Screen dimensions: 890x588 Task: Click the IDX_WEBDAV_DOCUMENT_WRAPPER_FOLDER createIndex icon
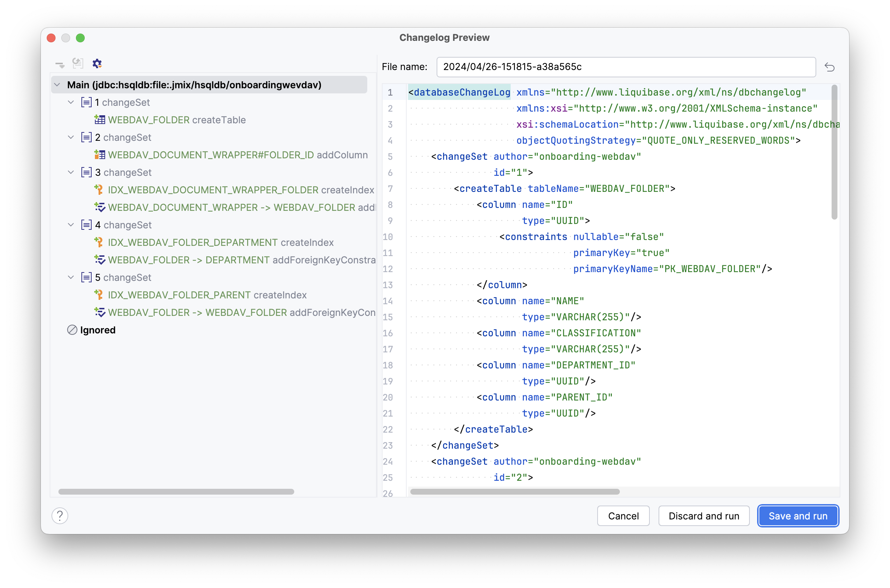point(99,190)
